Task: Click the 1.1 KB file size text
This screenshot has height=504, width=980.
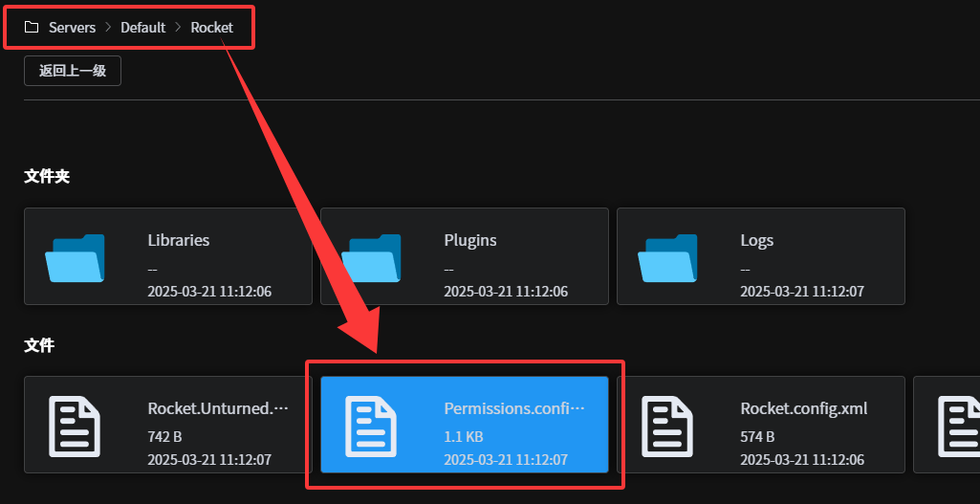Action: (463, 436)
